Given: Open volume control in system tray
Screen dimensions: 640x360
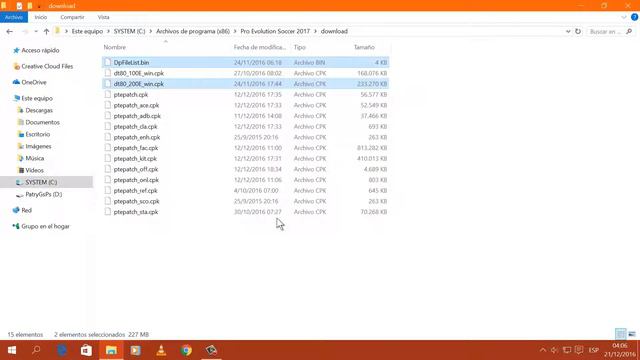Looking at the screenshot, I should tap(554, 350).
